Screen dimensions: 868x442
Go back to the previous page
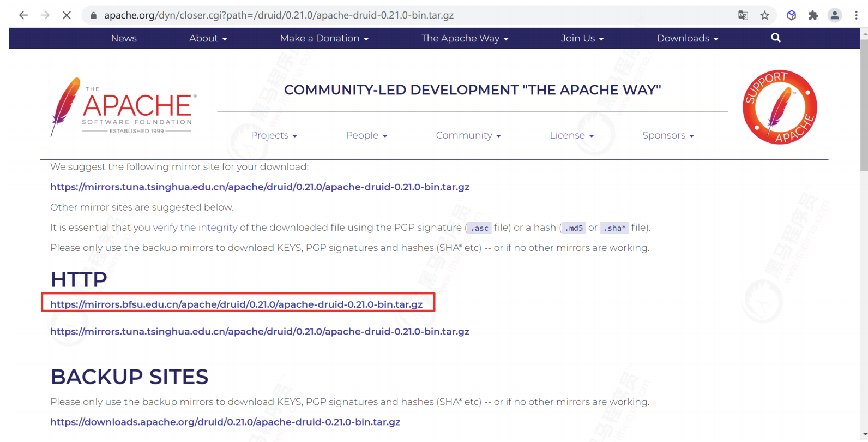(x=23, y=15)
